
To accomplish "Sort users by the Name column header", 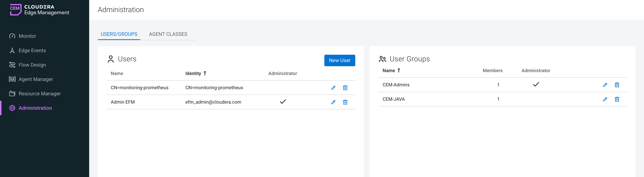I will click(x=117, y=73).
